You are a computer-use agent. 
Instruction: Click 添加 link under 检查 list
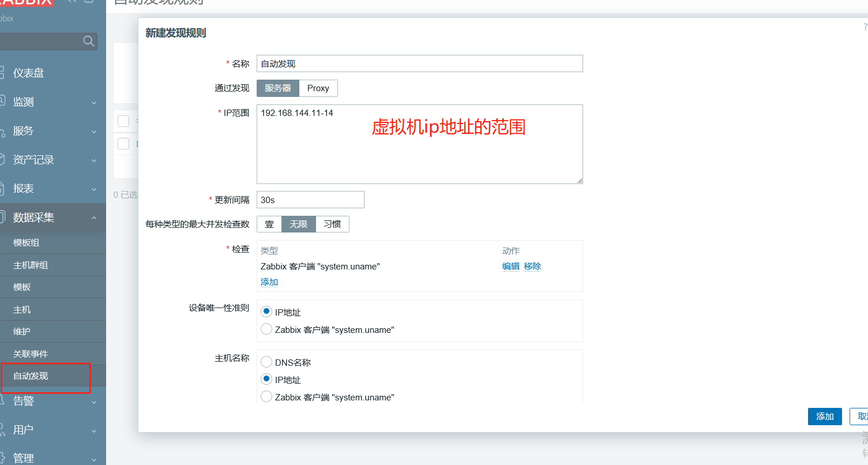point(269,282)
